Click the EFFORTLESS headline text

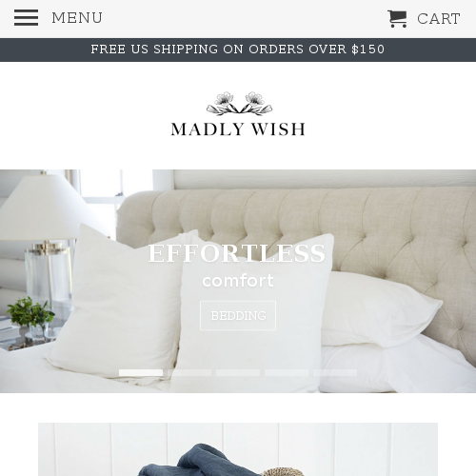click(x=237, y=253)
